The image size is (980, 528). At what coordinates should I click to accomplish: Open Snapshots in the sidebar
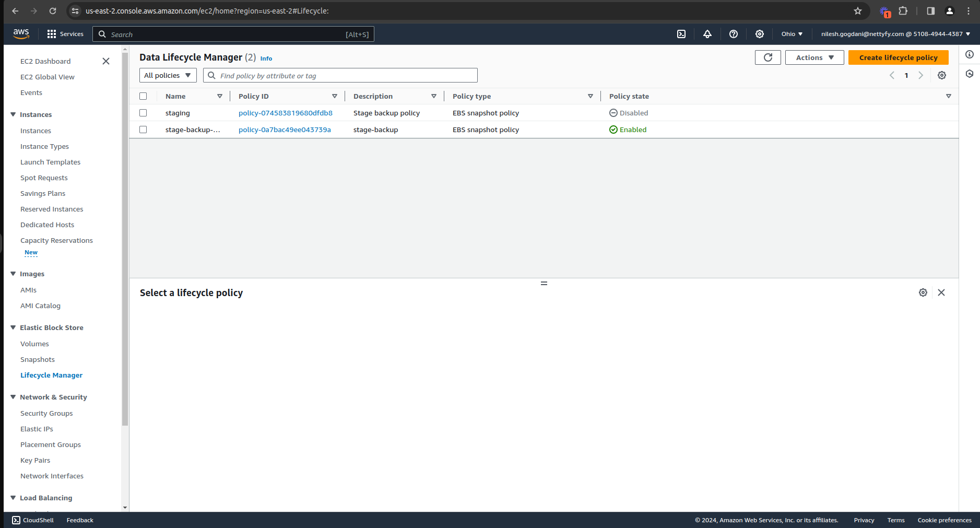click(x=38, y=359)
